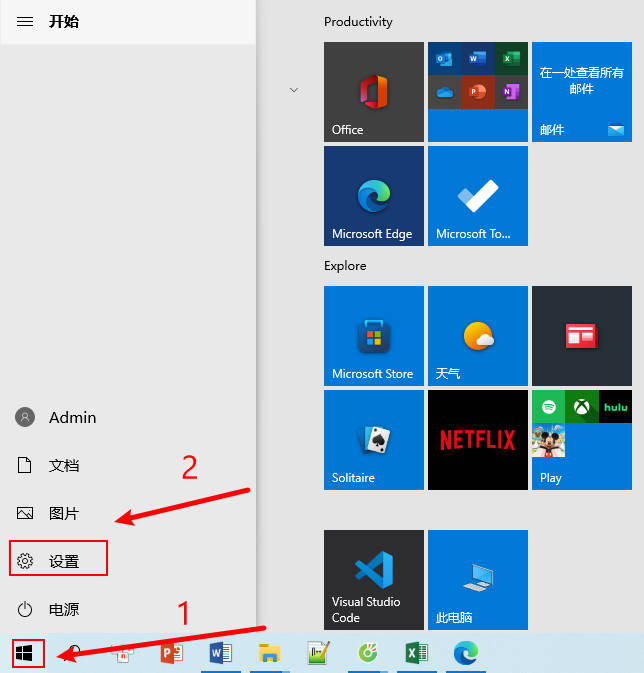Collapse the Productivity group chevron
644x673 pixels.
(x=294, y=90)
